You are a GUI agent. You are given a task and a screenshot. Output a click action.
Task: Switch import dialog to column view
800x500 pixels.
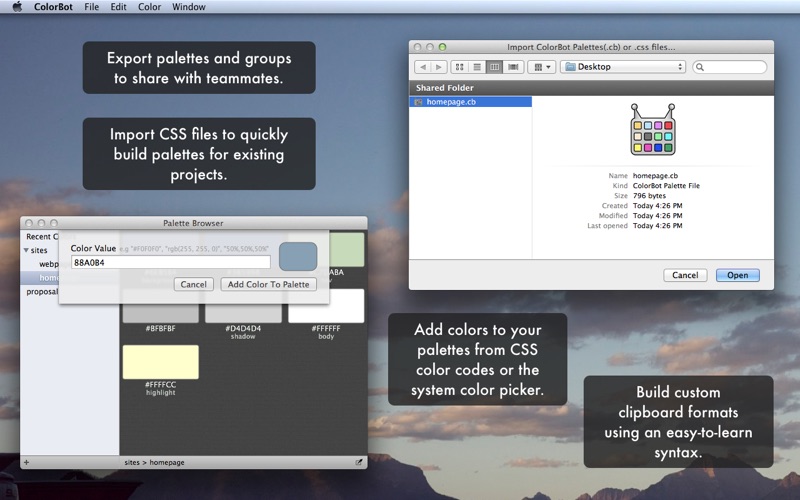click(x=494, y=67)
